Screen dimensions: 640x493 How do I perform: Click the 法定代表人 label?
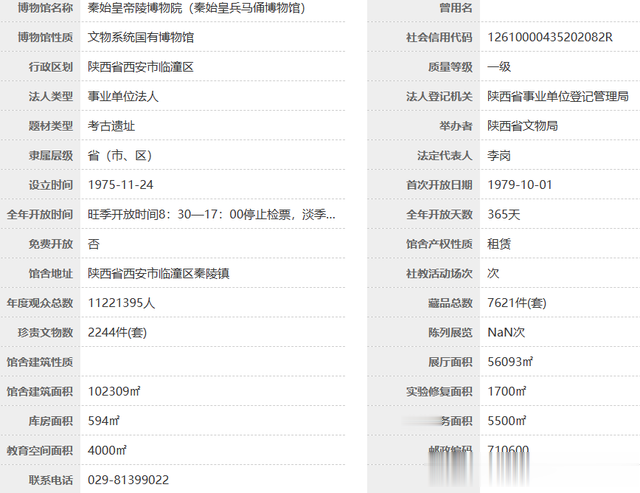tap(444, 155)
